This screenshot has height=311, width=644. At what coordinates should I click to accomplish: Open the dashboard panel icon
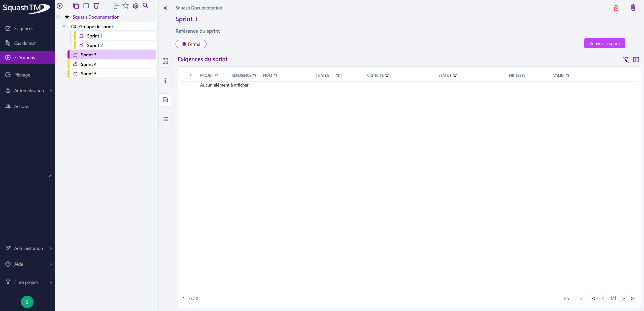[x=165, y=61]
